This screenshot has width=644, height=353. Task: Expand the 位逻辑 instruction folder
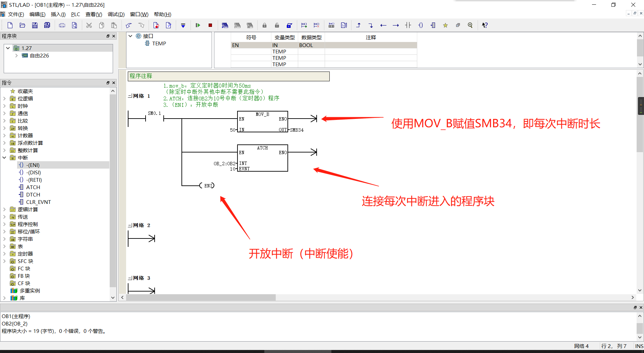click(x=4, y=98)
